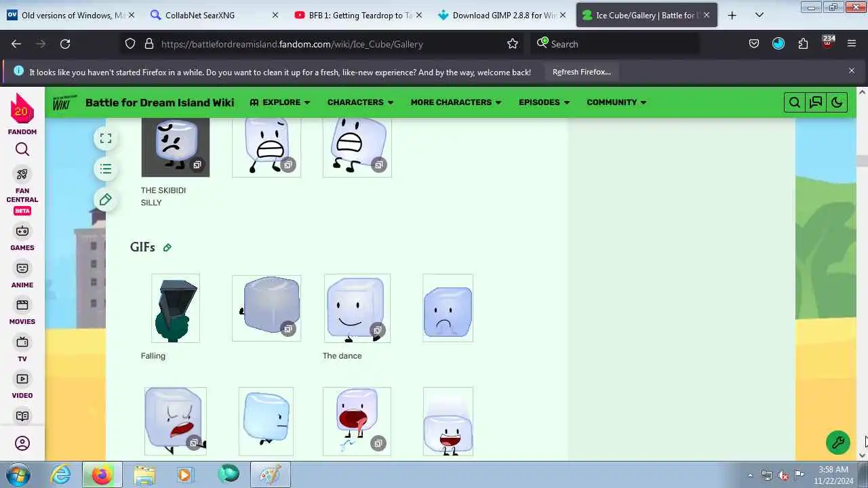The width and height of the screenshot is (868, 488).
Task: Click the fullscreen expand page tool icon
Action: pyautogui.click(x=106, y=138)
